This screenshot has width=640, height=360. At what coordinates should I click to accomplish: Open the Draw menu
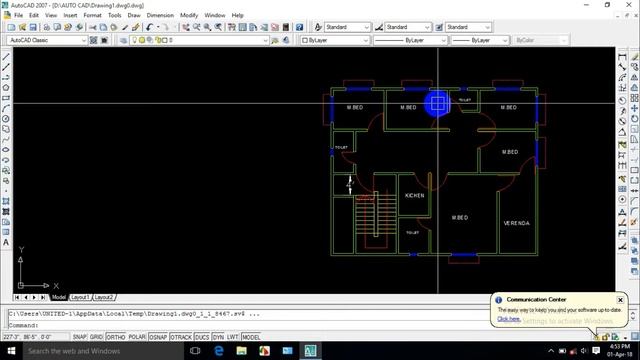pos(134,16)
